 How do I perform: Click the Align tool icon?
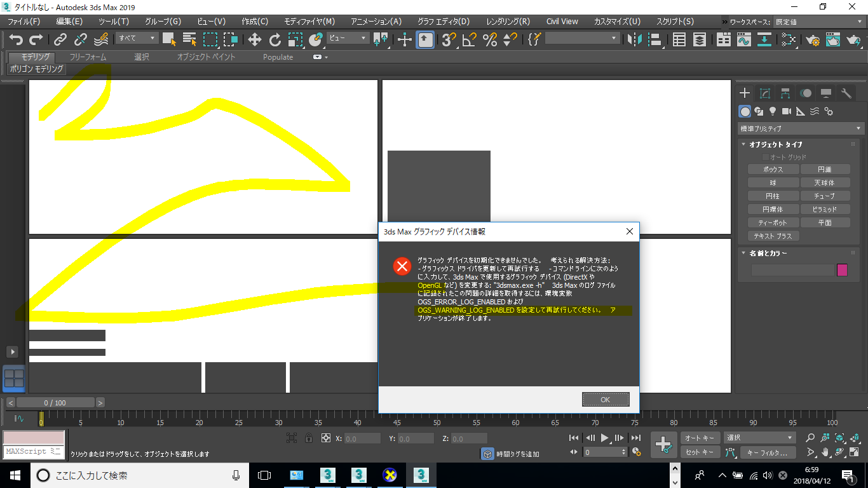654,39
